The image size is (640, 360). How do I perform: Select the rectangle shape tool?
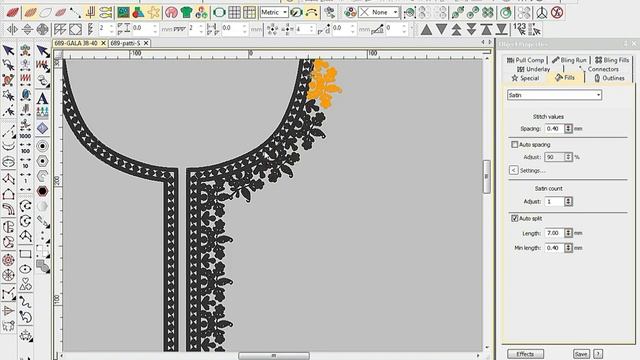click(x=25, y=254)
